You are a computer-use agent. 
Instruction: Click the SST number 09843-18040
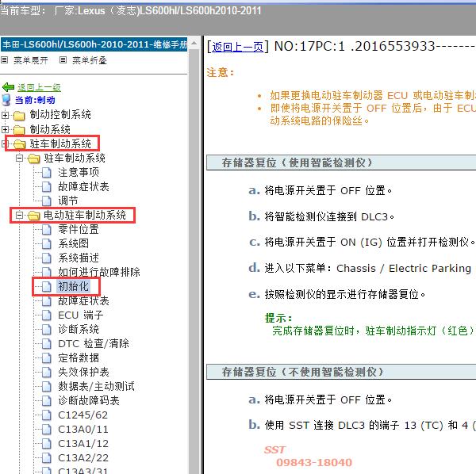314,462
